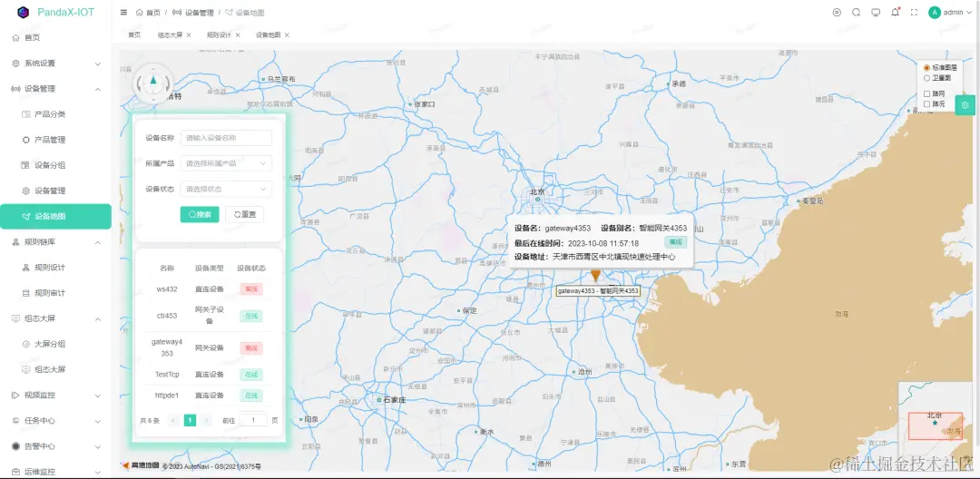Image resolution: width=980 pixels, height=479 pixels.
Task: Click the 高德地图 logo on map
Action: click(x=141, y=465)
